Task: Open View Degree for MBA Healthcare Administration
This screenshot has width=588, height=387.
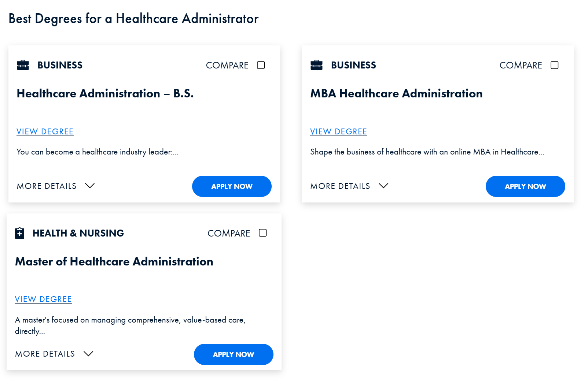Action: coord(338,131)
